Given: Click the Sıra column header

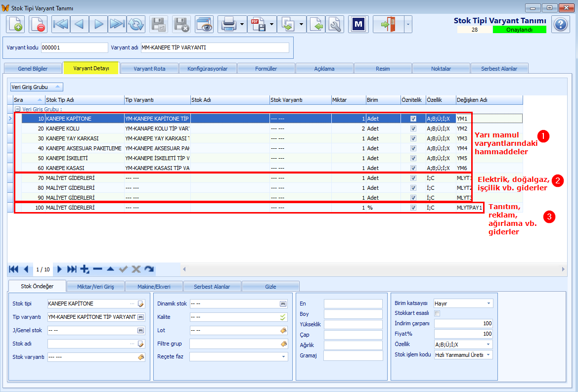Looking at the screenshot, I should click(29, 100).
